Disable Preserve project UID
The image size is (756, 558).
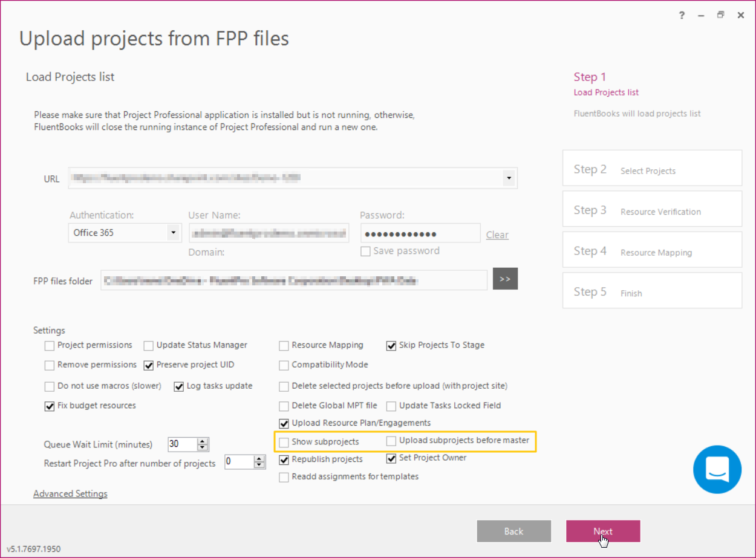(x=148, y=365)
